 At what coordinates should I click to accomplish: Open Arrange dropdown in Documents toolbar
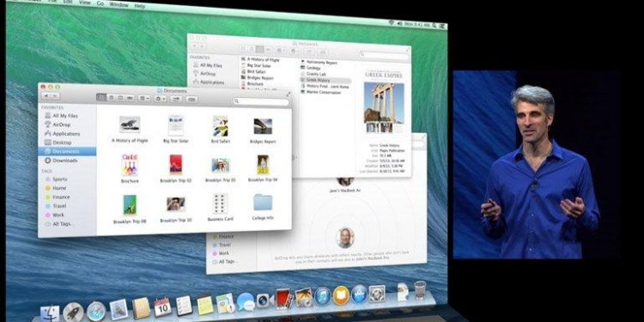pos(144,99)
